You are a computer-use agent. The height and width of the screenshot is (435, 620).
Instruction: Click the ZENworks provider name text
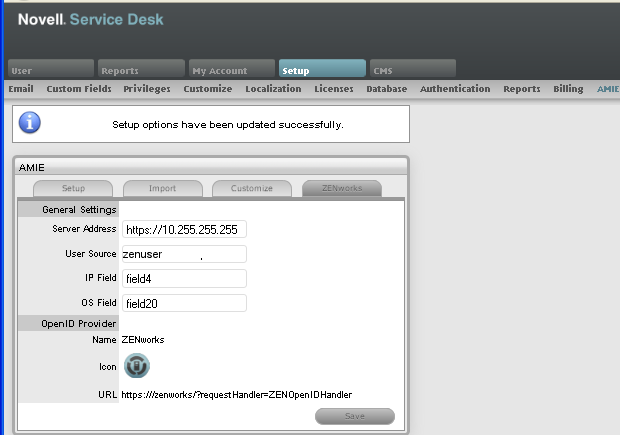tap(143, 340)
